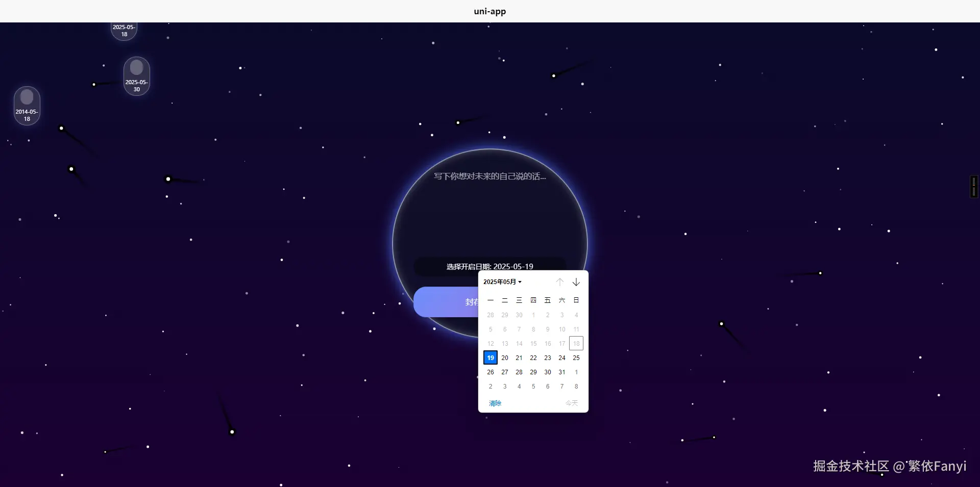Image resolution: width=980 pixels, height=487 pixels.
Task: Click greyed date 12 in the calendar
Action: 491,344
